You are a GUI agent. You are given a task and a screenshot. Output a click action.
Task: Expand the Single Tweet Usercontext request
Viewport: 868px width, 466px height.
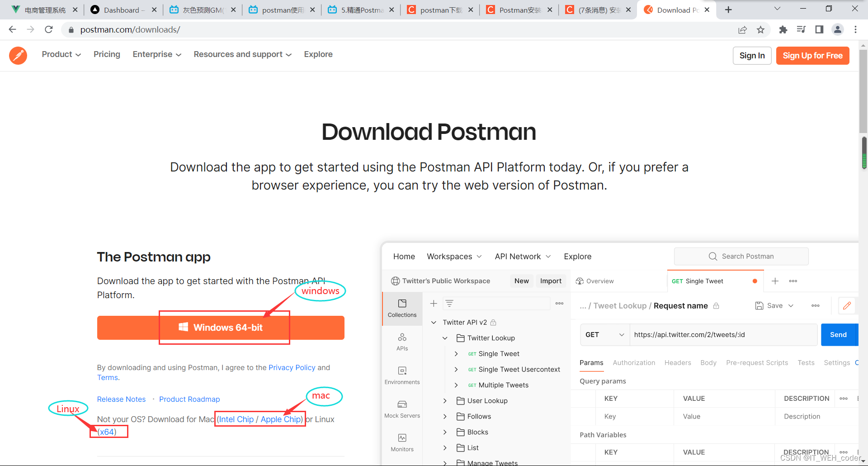pyautogui.click(x=456, y=369)
